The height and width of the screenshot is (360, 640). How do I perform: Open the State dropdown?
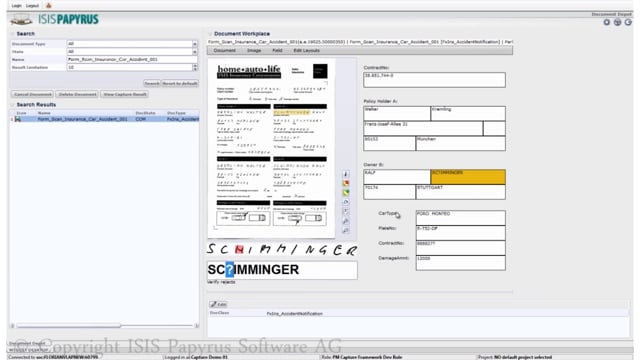[x=195, y=52]
